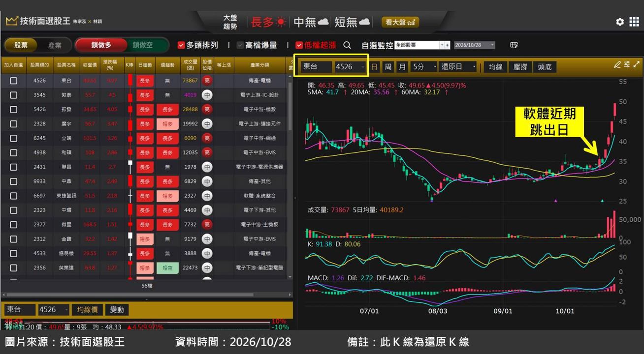Image resolution: width=644 pixels, height=354 pixels.
Task: Select the chart pencil drawing tool
Action: [617, 64]
